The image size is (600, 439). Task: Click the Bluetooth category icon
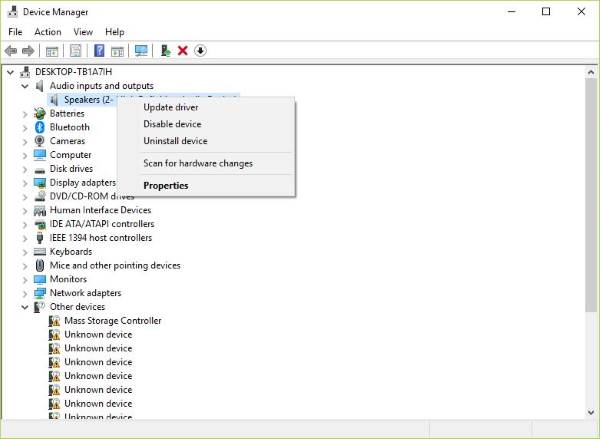click(x=39, y=127)
